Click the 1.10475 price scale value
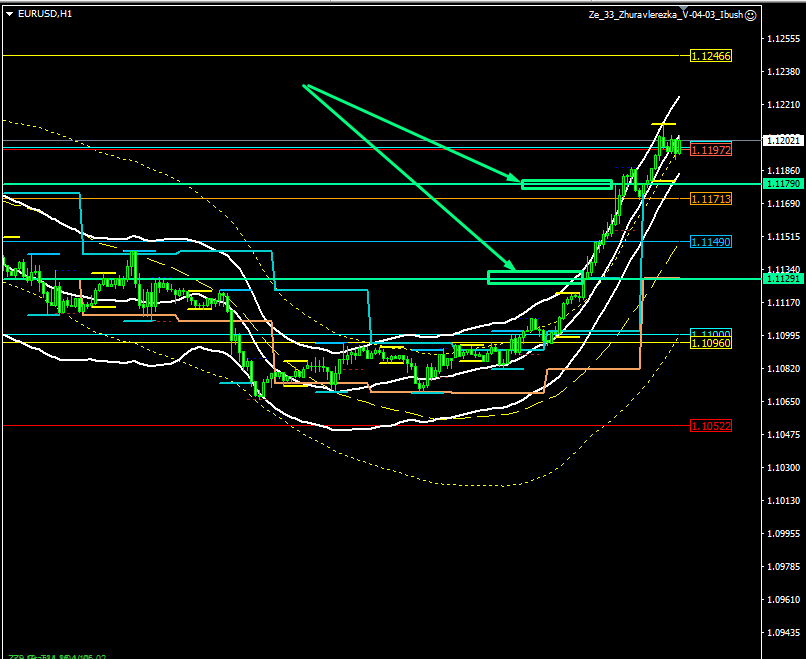Image resolution: width=806 pixels, height=659 pixels. [x=783, y=434]
